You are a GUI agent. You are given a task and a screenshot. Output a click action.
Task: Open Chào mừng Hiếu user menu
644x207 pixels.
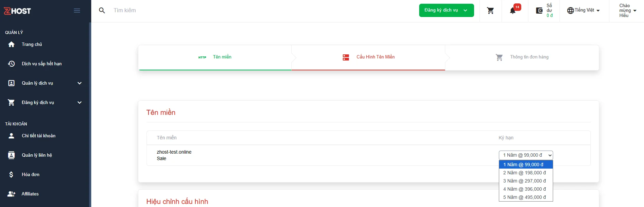pos(627,11)
